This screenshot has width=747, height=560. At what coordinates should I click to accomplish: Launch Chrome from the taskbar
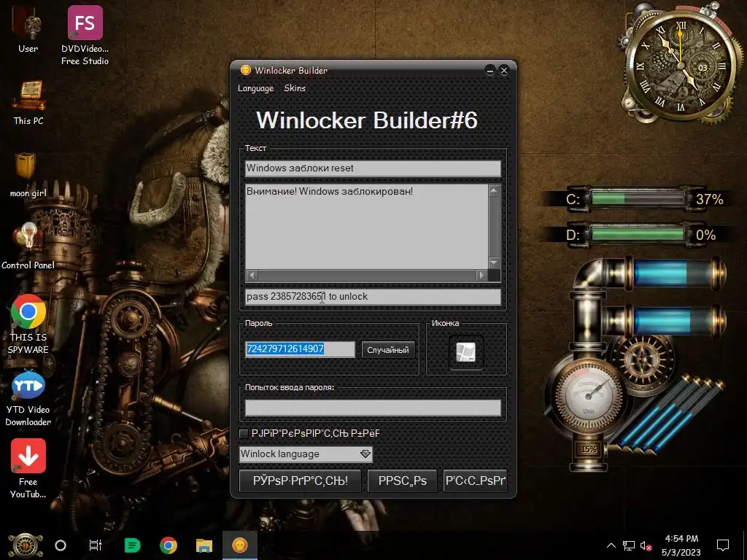pyautogui.click(x=169, y=545)
